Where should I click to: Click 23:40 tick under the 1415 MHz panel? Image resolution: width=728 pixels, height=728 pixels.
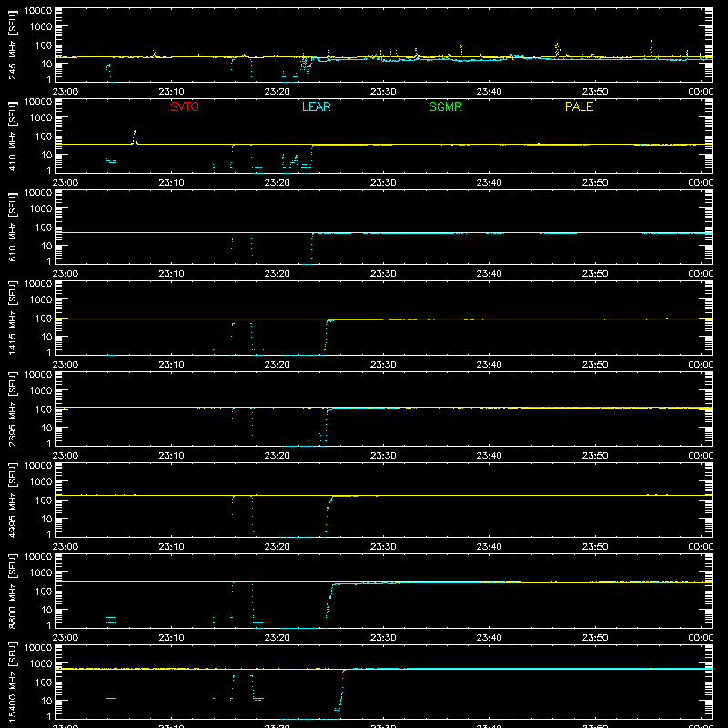489,365
